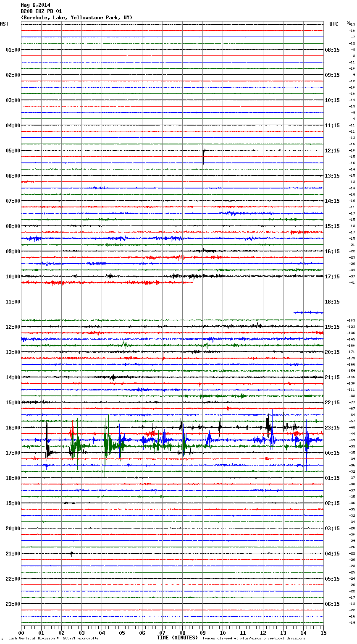Click the 20:15 UTC row label
This screenshot has width=357, height=644.
click(332, 352)
